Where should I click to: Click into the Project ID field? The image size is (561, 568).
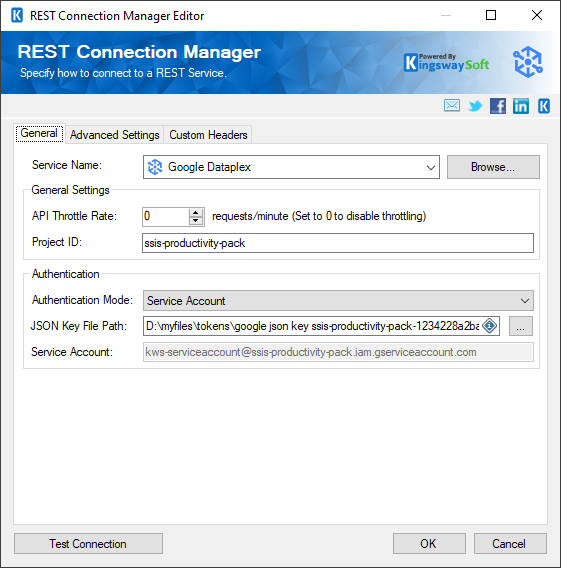(x=338, y=243)
